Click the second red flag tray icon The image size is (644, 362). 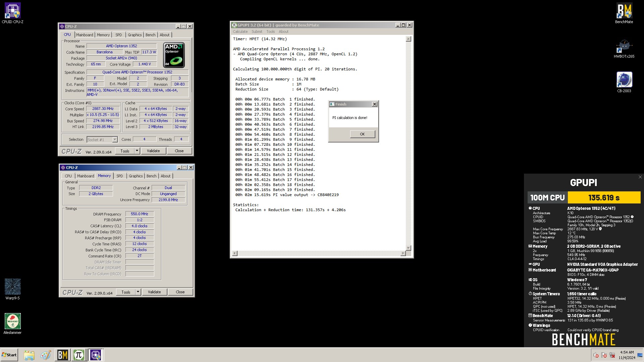tap(604, 355)
